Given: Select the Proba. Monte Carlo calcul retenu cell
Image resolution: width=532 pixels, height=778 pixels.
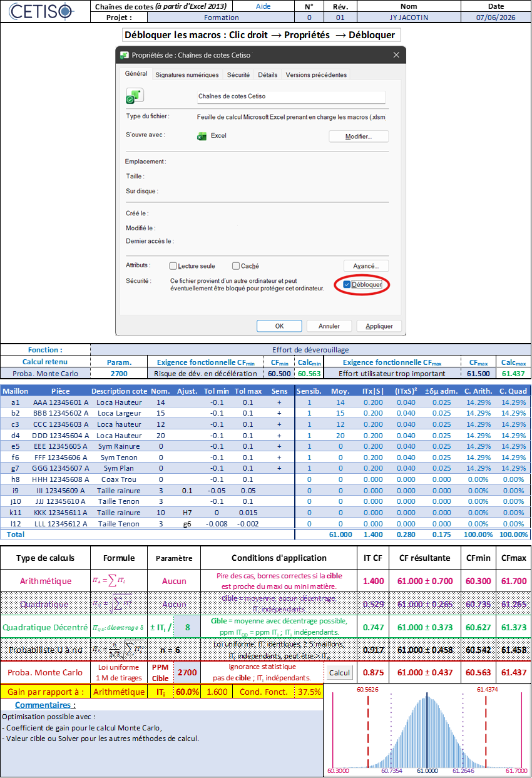Looking at the screenshot, I should tap(45, 374).
